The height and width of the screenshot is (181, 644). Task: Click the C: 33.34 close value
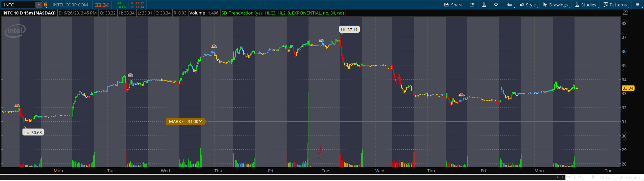(163, 13)
